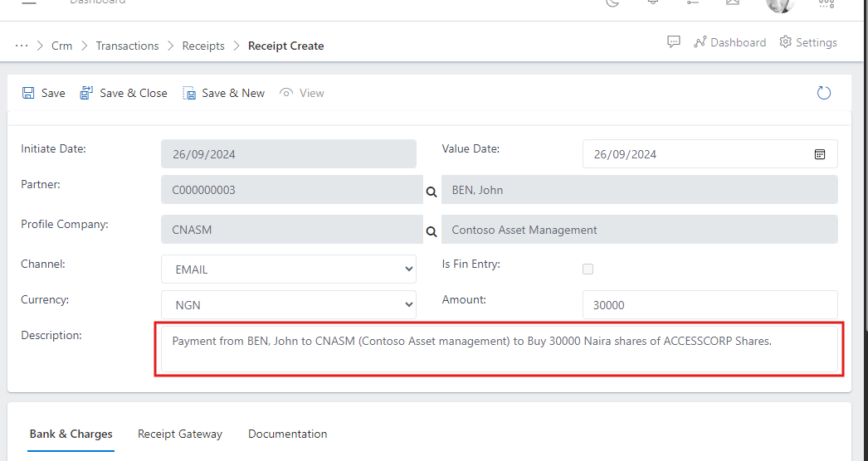
Task: Expand the breadcrumb ellipsis menu
Action: pos(22,46)
